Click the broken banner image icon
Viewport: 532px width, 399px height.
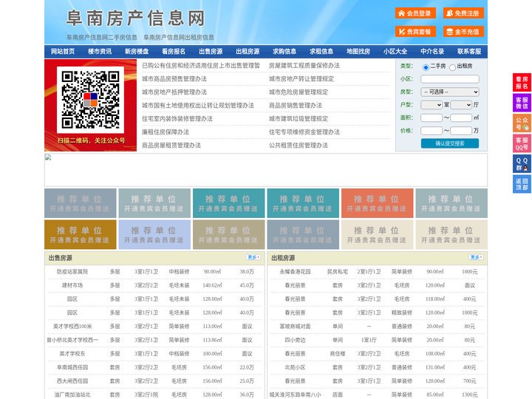[48, 157]
